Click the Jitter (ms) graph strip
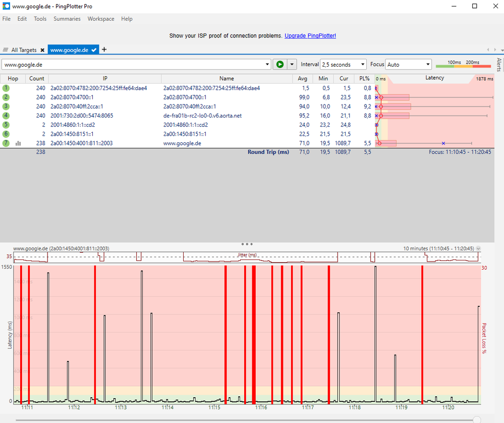 coord(247,257)
